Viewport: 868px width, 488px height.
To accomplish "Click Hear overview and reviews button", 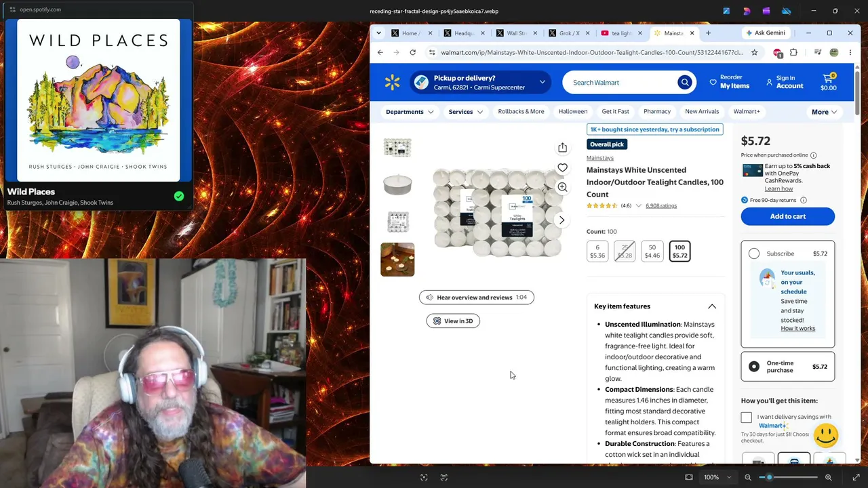I will [x=476, y=298].
